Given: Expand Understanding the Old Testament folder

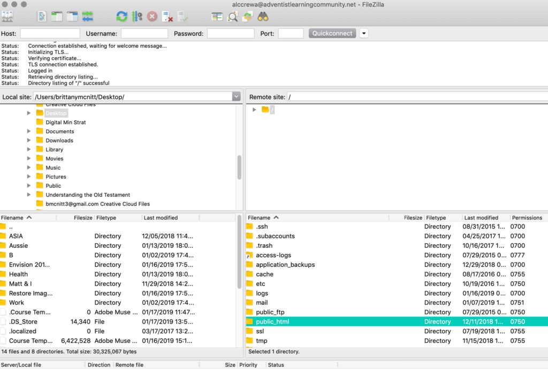Looking at the screenshot, I should [x=29, y=195].
